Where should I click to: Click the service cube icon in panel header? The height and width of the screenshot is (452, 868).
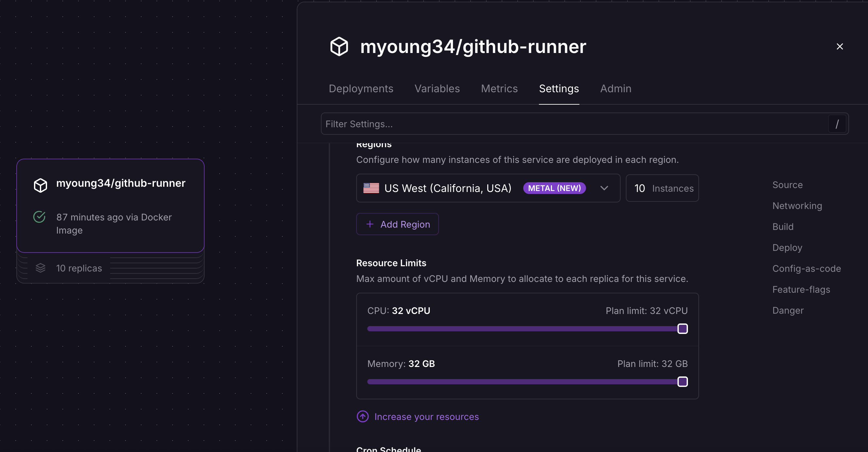[339, 46]
